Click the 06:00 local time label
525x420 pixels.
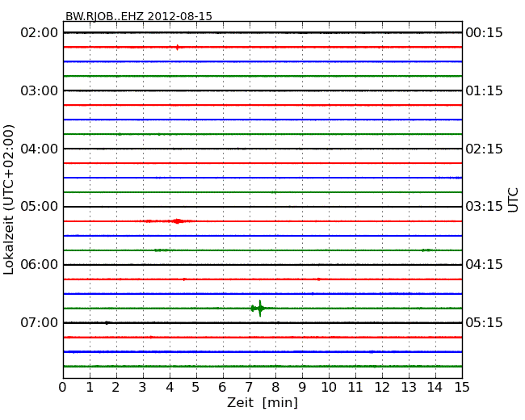pyautogui.click(x=40, y=265)
